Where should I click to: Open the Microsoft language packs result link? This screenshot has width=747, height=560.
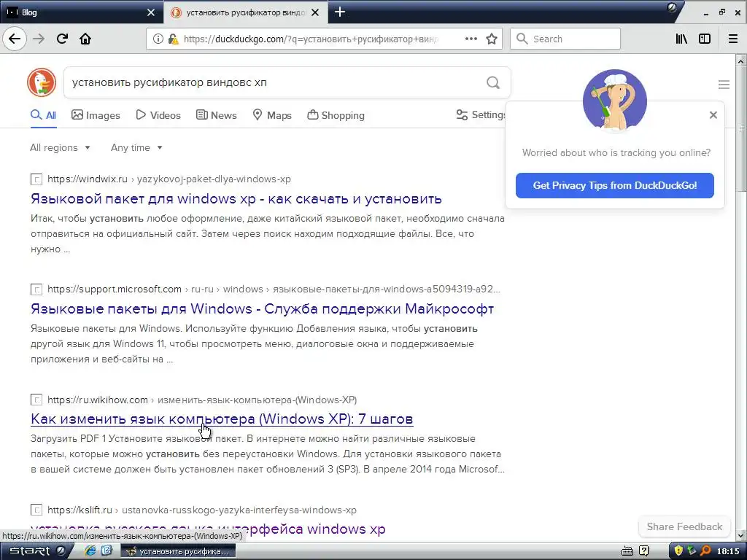tap(262, 308)
